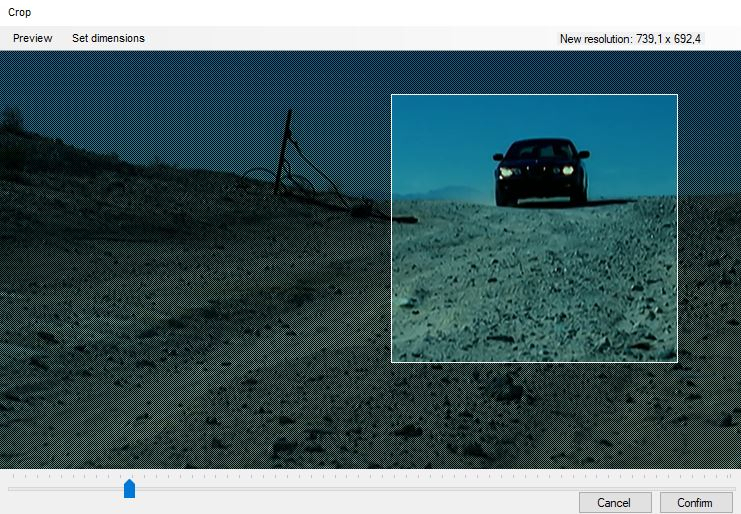The width and height of the screenshot is (741, 514).
Task: Click the dimmed fence post outside the crop
Action: point(283,152)
